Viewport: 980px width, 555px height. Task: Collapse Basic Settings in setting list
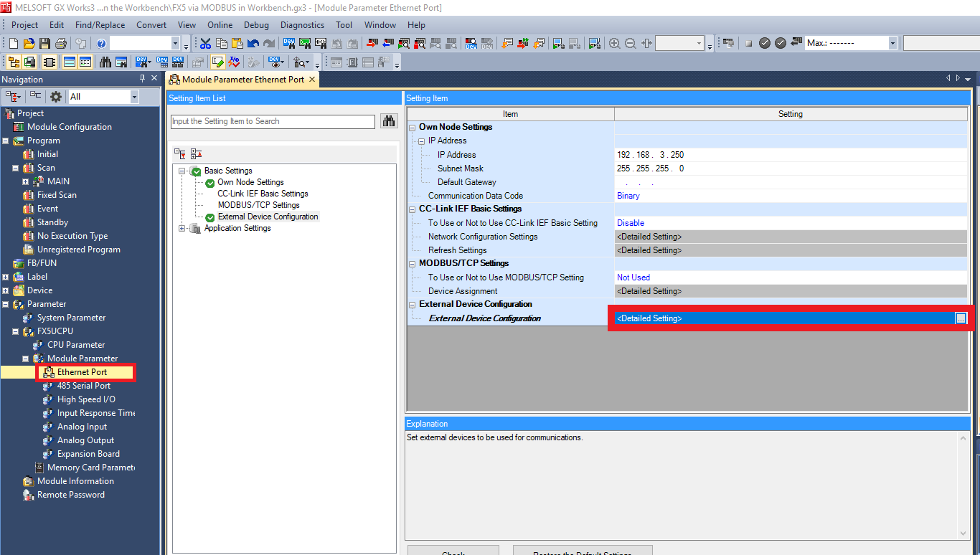tap(182, 171)
